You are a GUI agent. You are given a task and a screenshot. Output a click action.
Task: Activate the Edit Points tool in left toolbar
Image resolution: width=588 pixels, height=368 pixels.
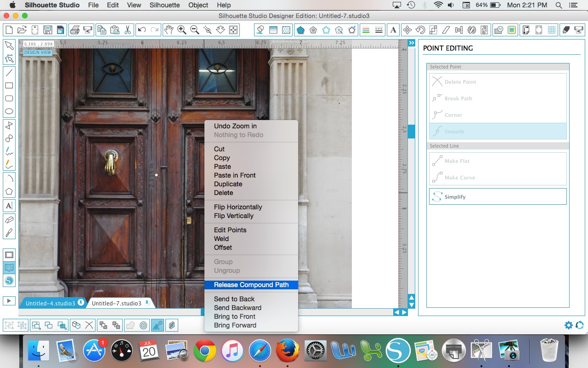9,59
